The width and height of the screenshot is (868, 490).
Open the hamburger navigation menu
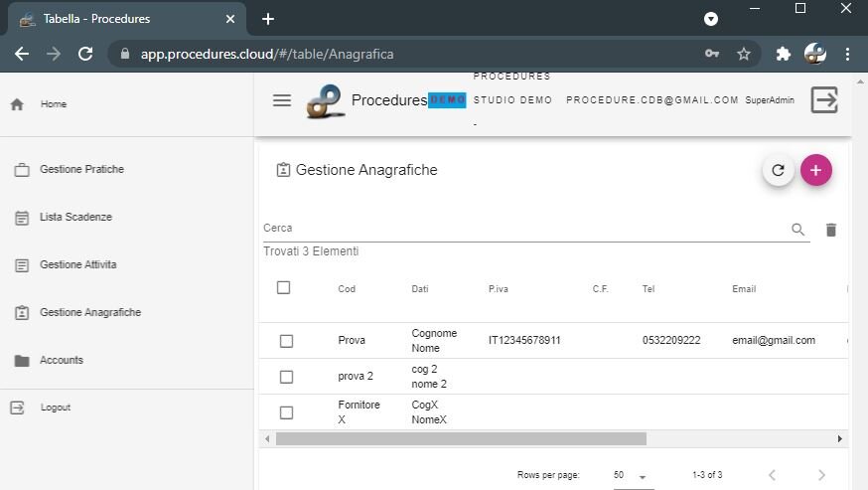[x=282, y=100]
